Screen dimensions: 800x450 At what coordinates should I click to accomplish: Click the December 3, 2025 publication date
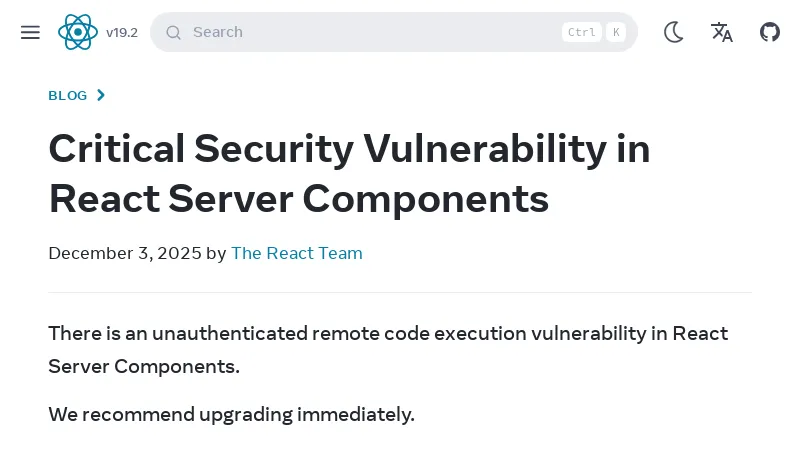[125, 253]
